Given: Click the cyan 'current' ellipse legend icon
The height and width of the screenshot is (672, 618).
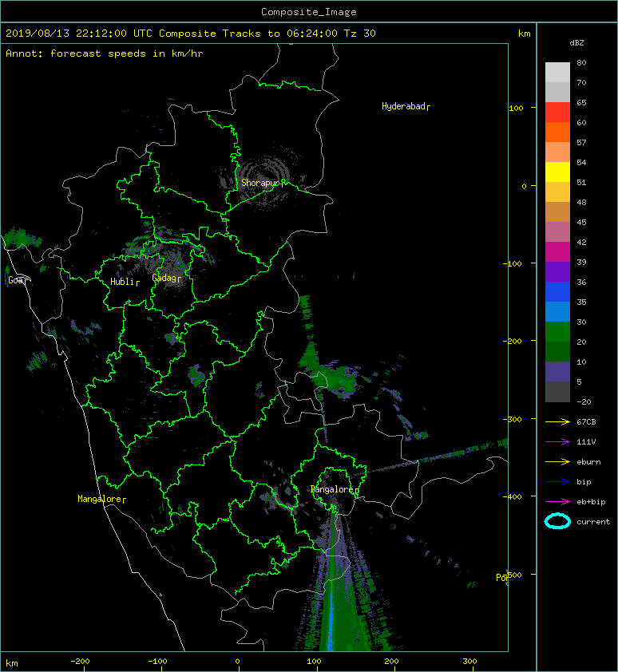Looking at the screenshot, I should (x=557, y=521).
